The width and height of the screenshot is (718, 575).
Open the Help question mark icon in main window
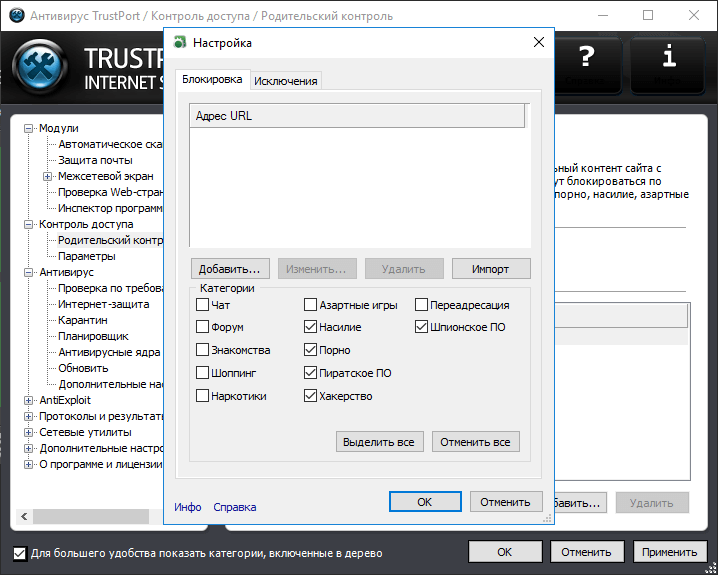click(x=587, y=56)
